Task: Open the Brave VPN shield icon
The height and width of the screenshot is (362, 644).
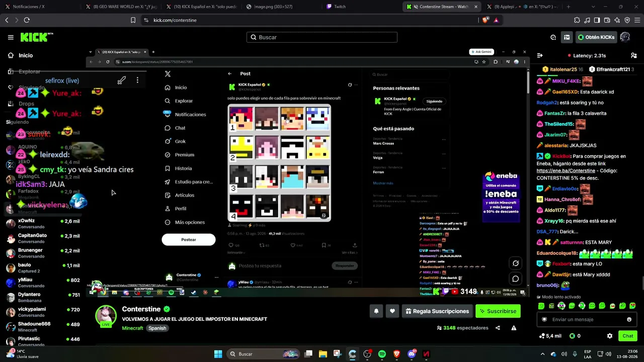Action: 627,20
